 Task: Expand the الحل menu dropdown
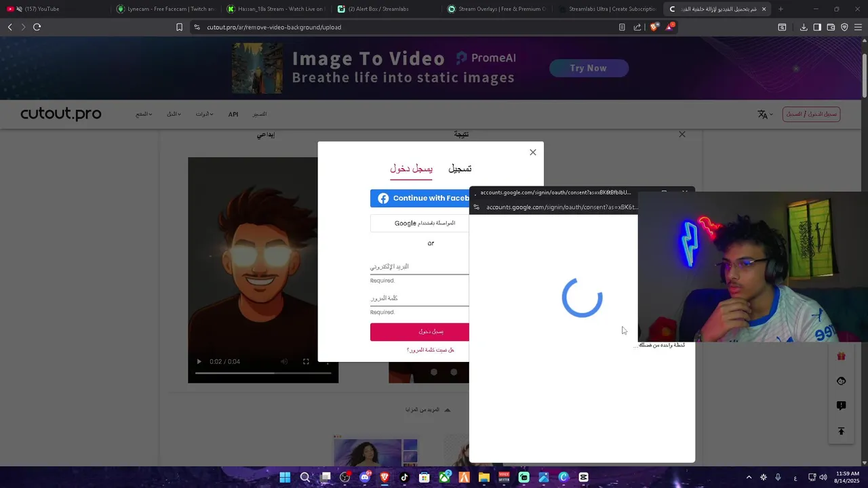[174, 114]
